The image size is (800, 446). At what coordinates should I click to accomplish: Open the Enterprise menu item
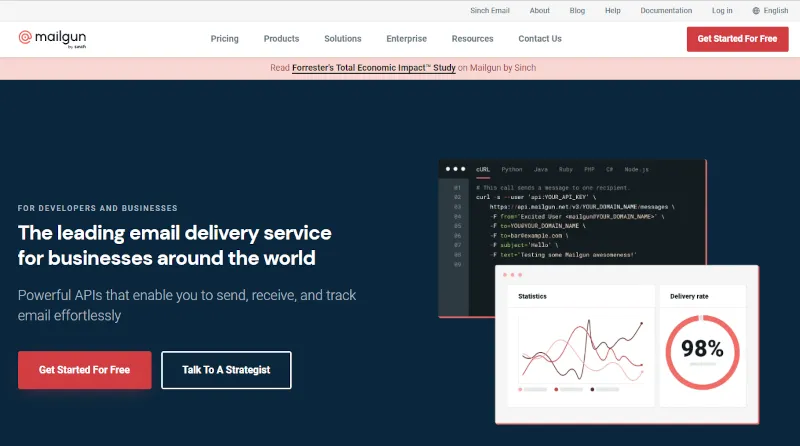(407, 39)
